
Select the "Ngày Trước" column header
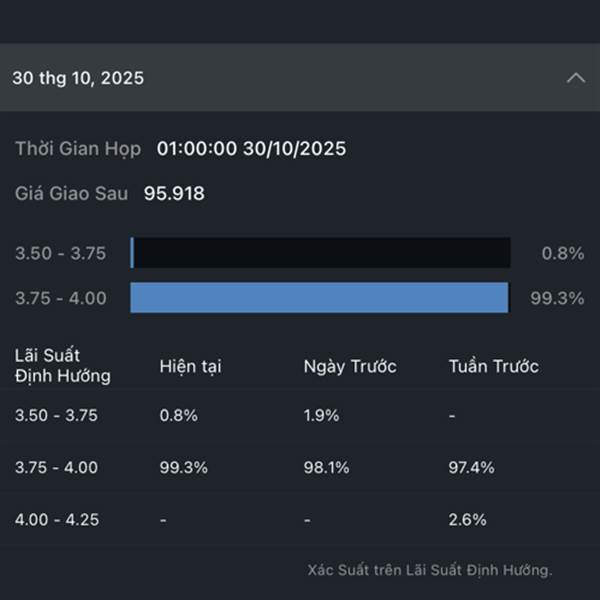click(350, 366)
